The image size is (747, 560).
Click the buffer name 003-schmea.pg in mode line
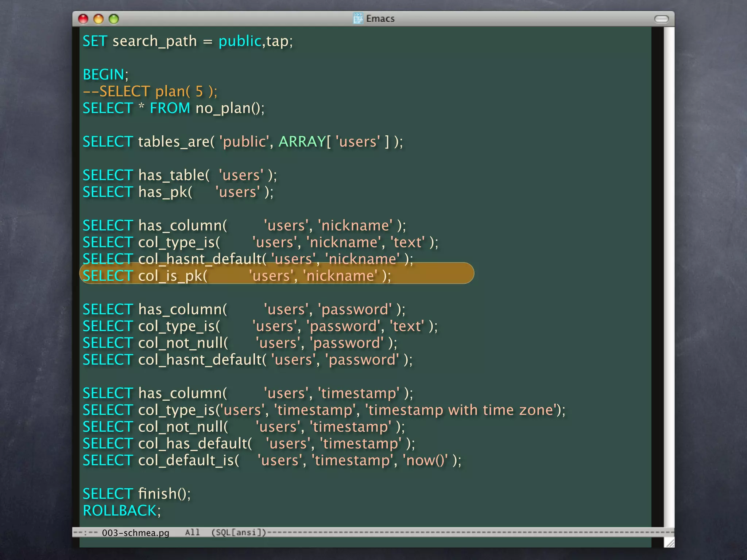click(x=136, y=533)
